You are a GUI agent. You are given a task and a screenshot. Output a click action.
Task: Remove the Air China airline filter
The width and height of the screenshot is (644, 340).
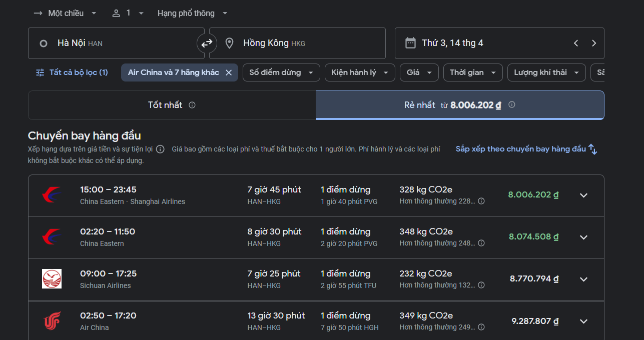[x=229, y=72]
